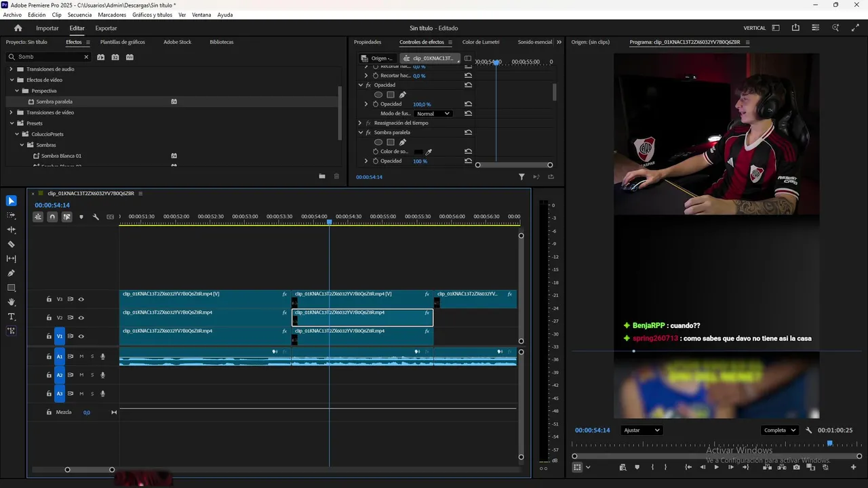The image size is (868, 488).
Task: Select the Ripple Edit tool
Action: [11, 230]
